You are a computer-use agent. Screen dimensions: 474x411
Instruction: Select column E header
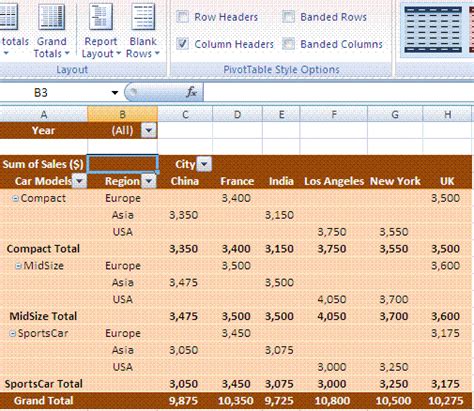coord(281,115)
